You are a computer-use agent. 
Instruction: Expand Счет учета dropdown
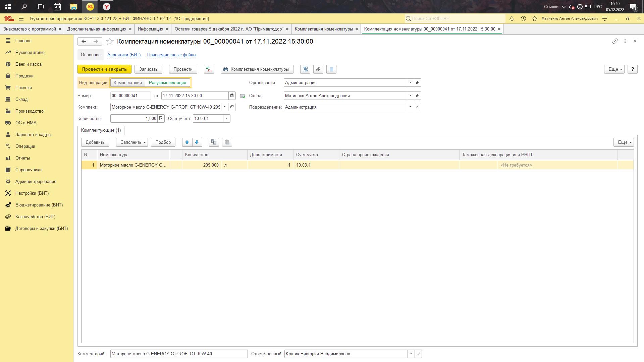pyautogui.click(x=227, y=118)
